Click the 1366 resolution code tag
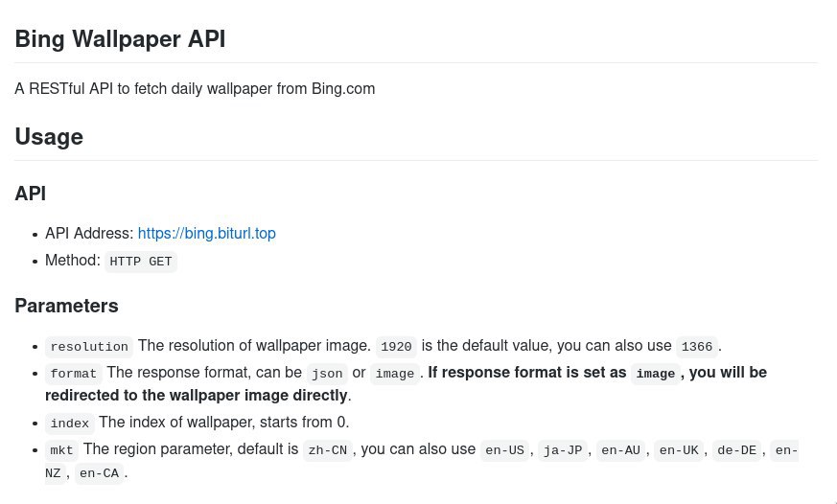This screenshot has height=504, width=837. pyautogui.click(x=697, y=347)
